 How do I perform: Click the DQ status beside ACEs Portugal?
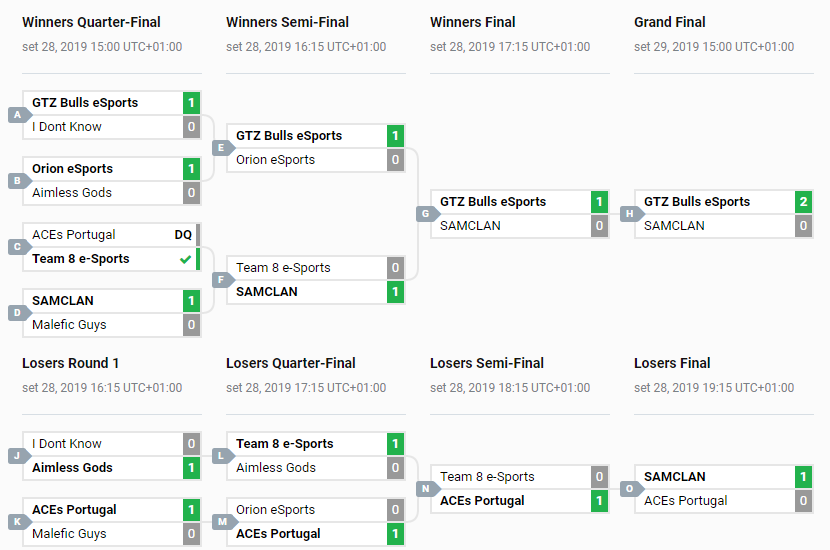[183, 235]
